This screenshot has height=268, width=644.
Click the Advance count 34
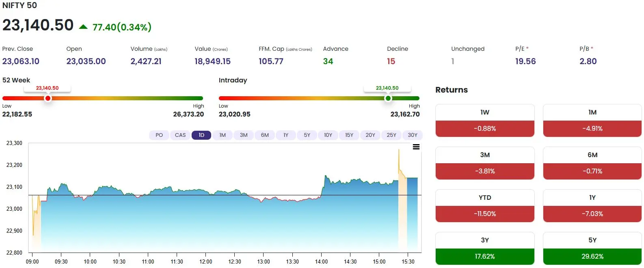click(328, 61)
